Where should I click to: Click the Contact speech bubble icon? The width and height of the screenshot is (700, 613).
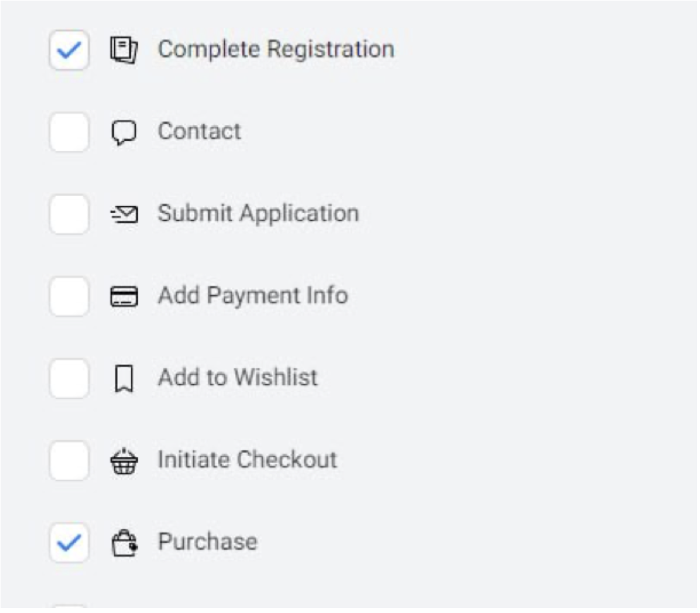point(124,132)
